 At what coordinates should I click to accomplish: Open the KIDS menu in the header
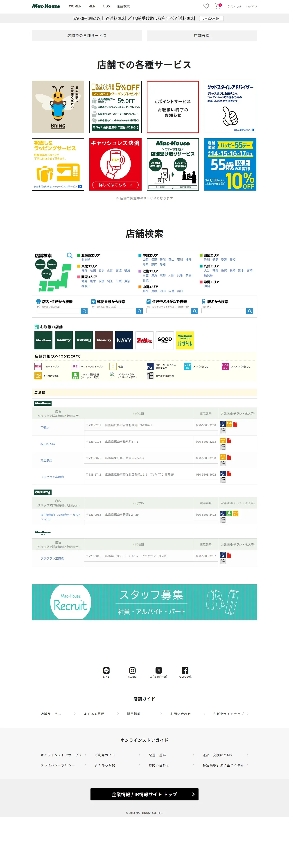(106, 6)
